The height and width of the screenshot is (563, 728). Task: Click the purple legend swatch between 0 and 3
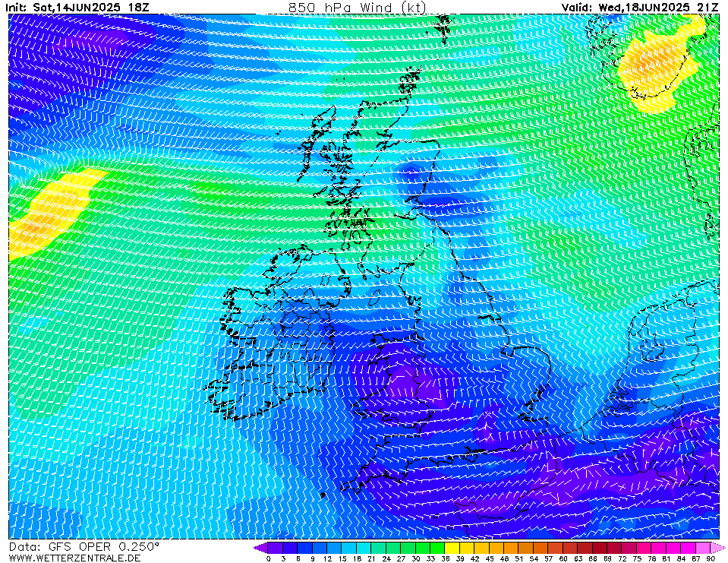(276, 548)
